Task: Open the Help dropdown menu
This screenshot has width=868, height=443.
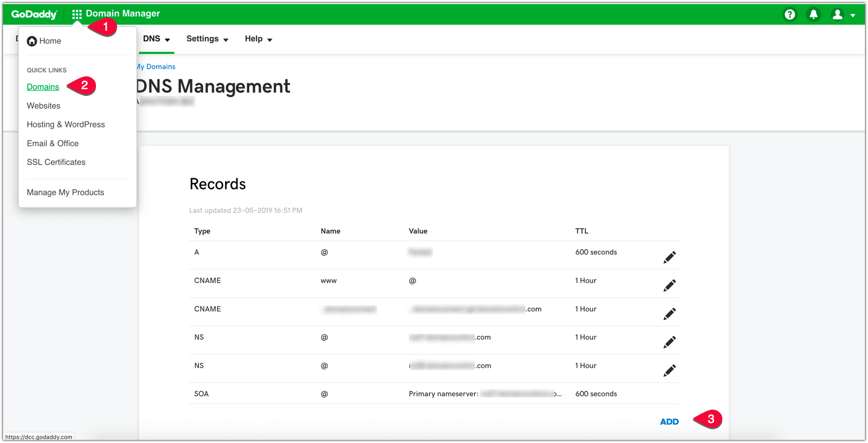Action: tap(259, 39)
